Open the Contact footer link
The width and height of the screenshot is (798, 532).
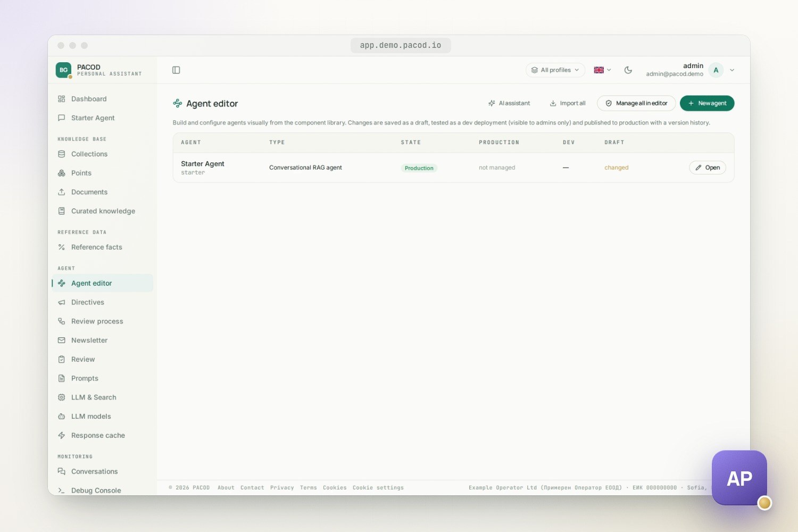(252, 488)
